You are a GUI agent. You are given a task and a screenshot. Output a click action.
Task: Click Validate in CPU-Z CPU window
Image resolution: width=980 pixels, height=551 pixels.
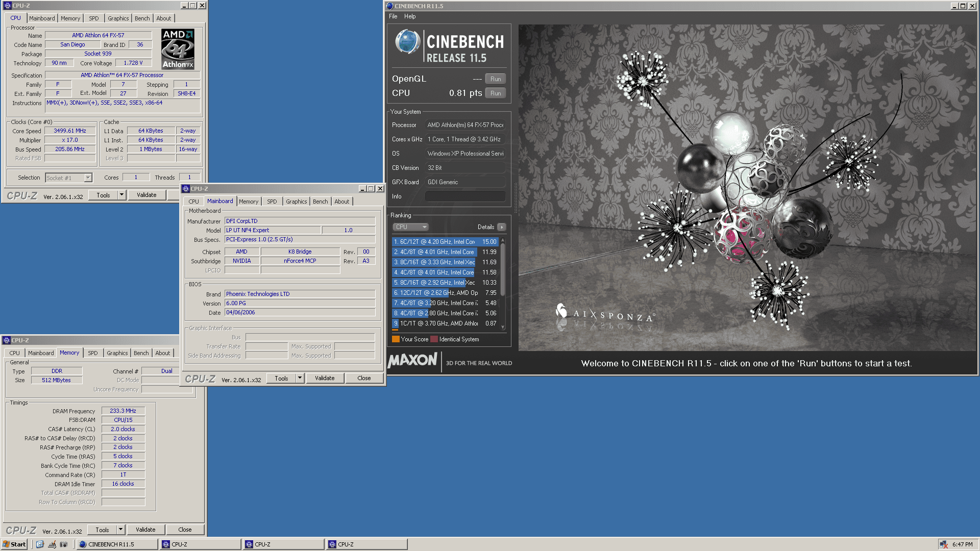[x=146, y=195]
